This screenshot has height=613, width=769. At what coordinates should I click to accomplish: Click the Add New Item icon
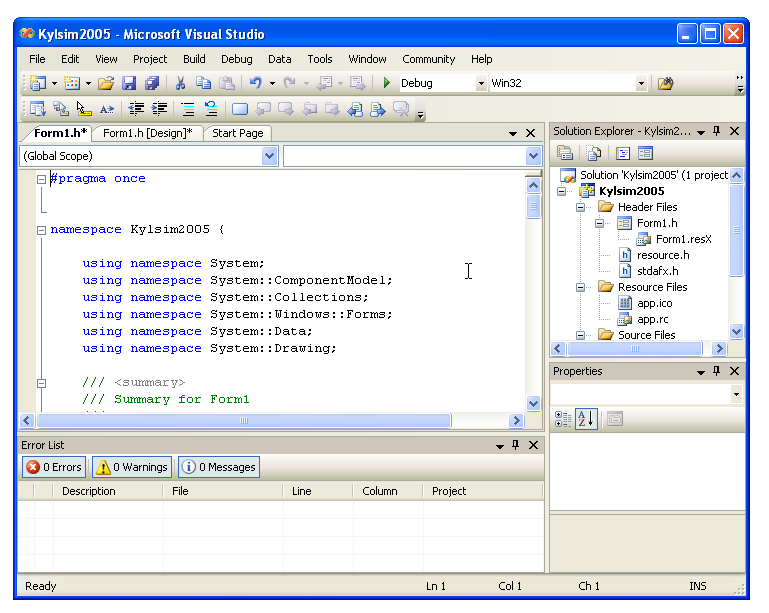(x=72, y=83)
